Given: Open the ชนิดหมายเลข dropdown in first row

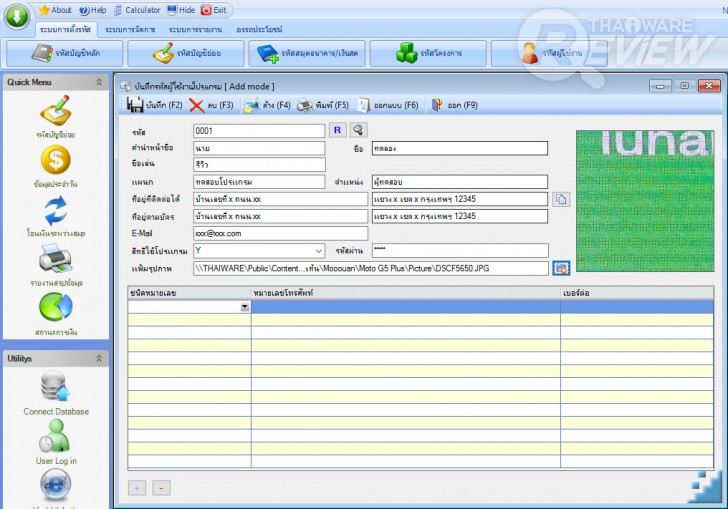Looking at the screenshot, I should pos(245,307).
